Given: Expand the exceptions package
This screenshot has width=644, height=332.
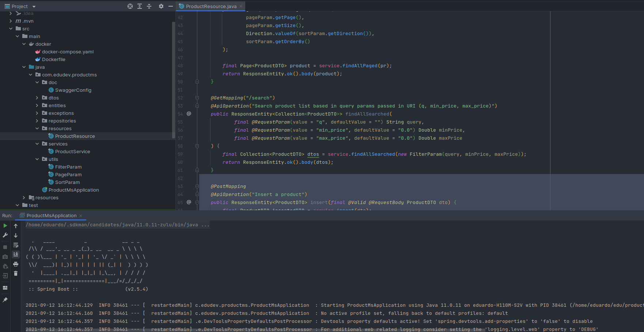Looking at the screenshot, I should coord(37,113).
